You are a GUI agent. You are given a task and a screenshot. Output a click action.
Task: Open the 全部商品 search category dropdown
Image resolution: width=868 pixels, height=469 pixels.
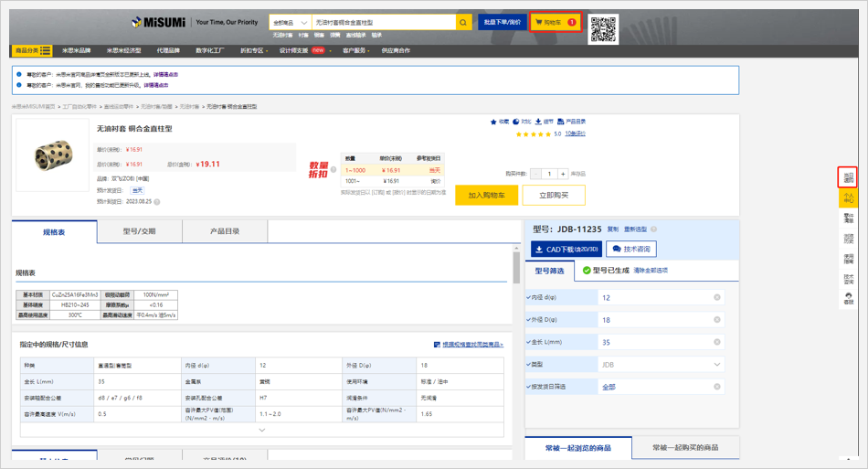290,22
